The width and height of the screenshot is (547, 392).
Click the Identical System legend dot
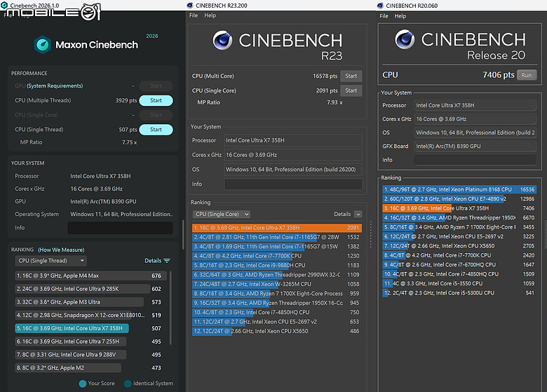point(128,384)
